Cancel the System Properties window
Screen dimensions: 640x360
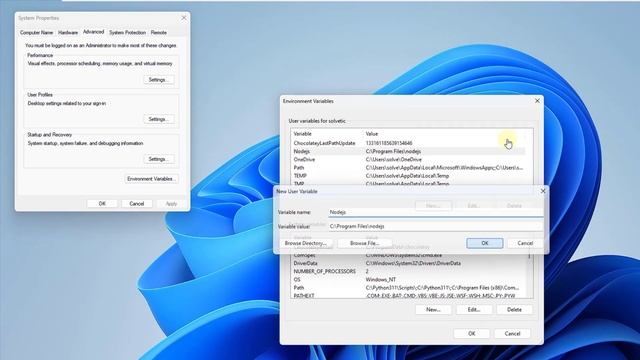(x=137, y=203)
